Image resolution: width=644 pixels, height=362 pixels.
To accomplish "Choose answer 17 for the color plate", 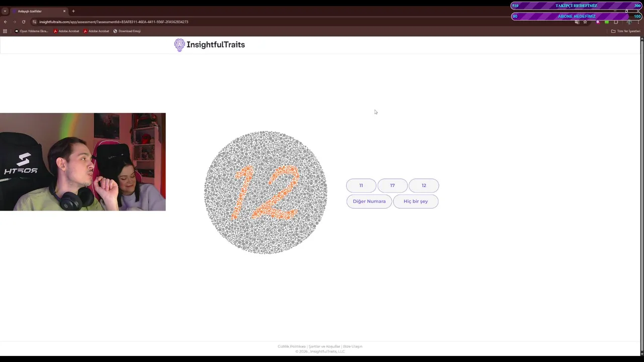I will point(392,186).
